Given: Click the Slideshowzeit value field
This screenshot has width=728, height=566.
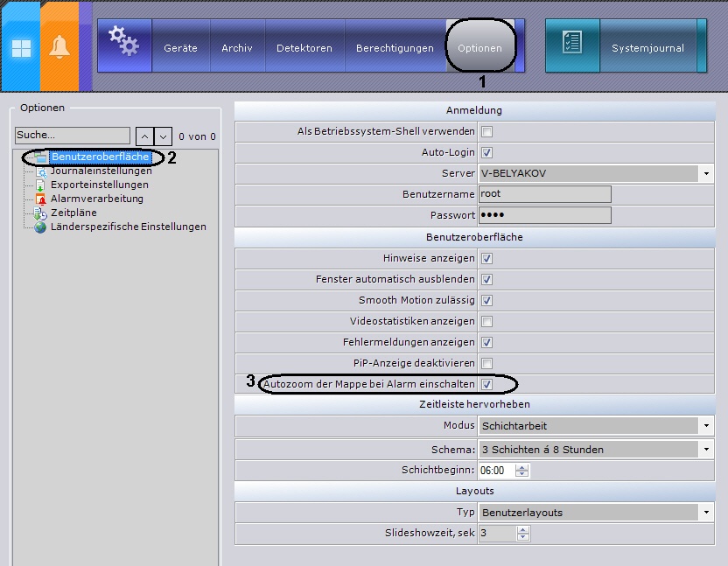Looking at the screenshot, I should coord(498,534).
